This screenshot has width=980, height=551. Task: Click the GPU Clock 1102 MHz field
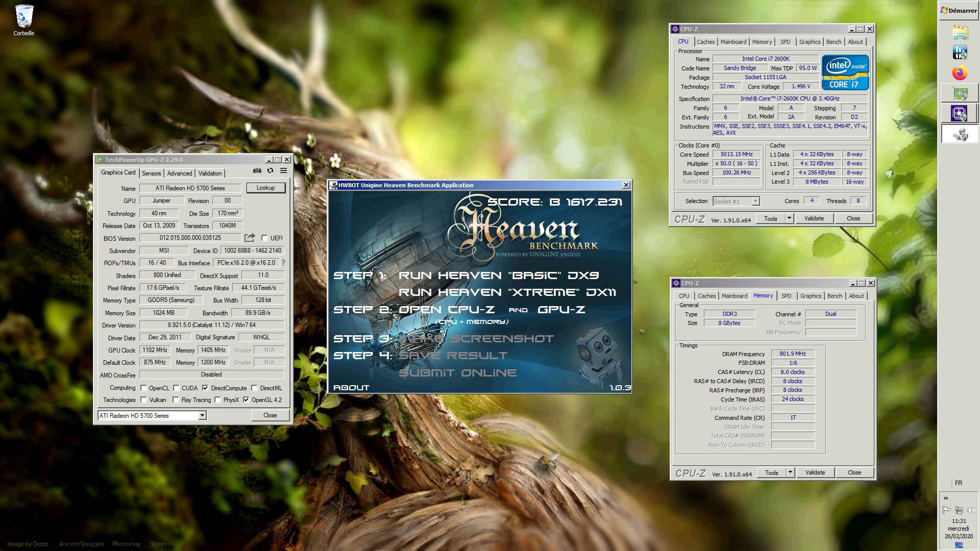155,350
